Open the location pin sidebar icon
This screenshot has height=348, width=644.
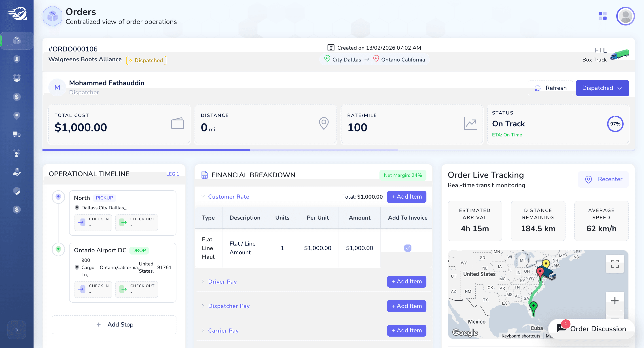(17, 115)
